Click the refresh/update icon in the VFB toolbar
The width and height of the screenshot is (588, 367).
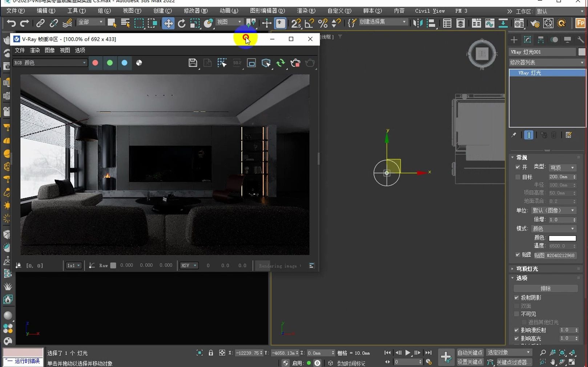coord(281,63)
